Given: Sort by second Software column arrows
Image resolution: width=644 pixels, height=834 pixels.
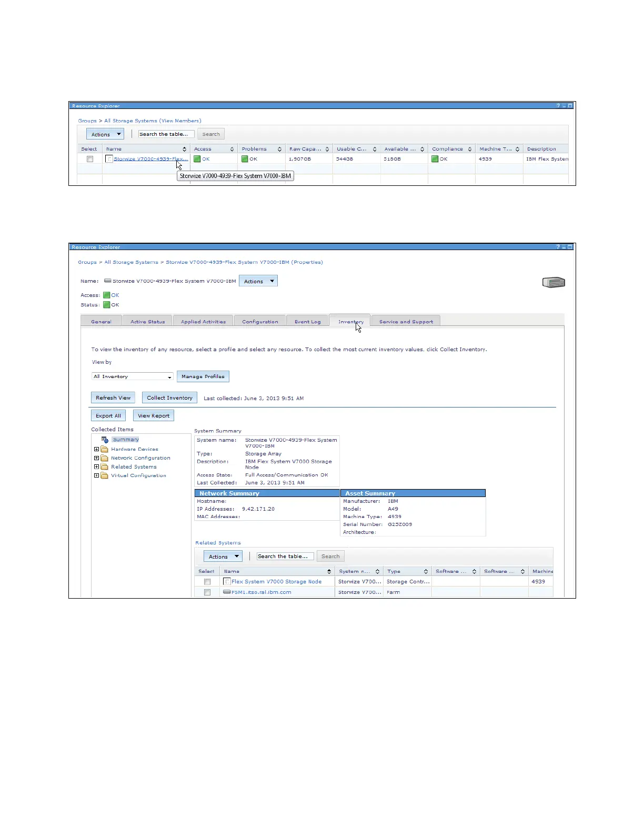Looking at the screenshot, I should pyautogui.click(x=522, y=572).
